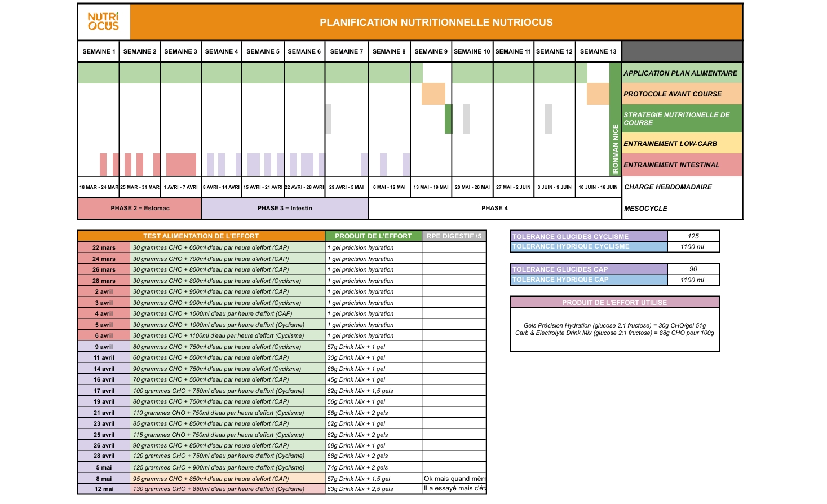Click the 110 grammes CHO + 750ml test cell
The width and height of the screenshot is (827, 504).
[228, 413]
